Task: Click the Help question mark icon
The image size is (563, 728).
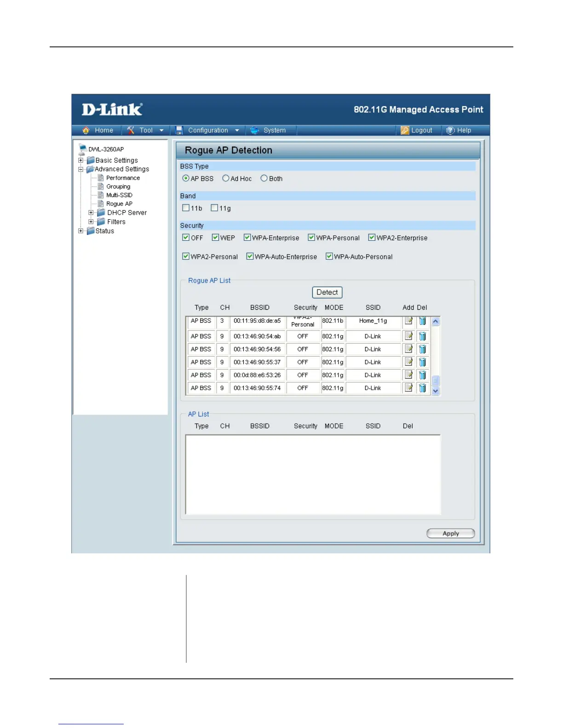Action: (450, 131)
